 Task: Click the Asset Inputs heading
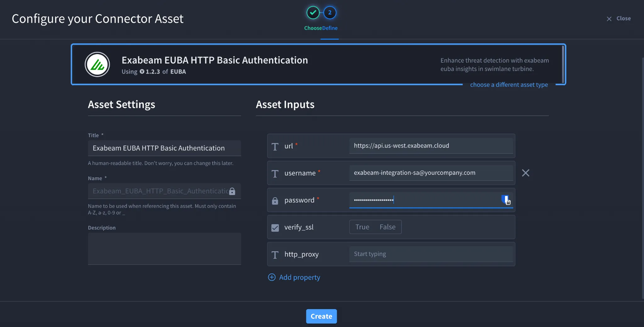(285, 104)
